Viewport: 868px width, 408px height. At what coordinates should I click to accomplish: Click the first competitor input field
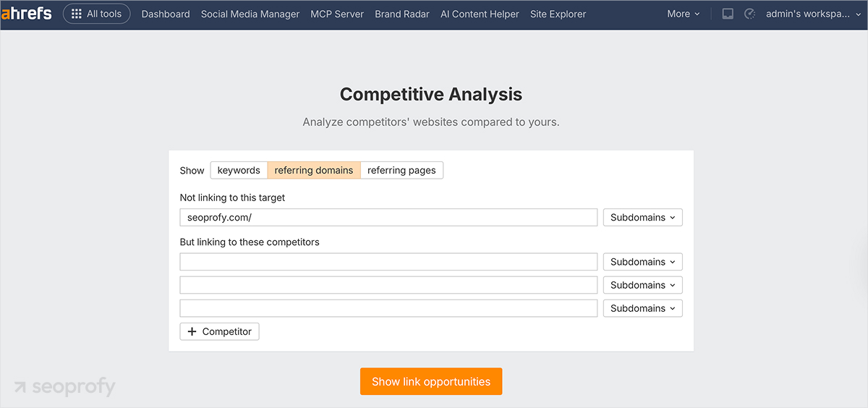[388, 262]
